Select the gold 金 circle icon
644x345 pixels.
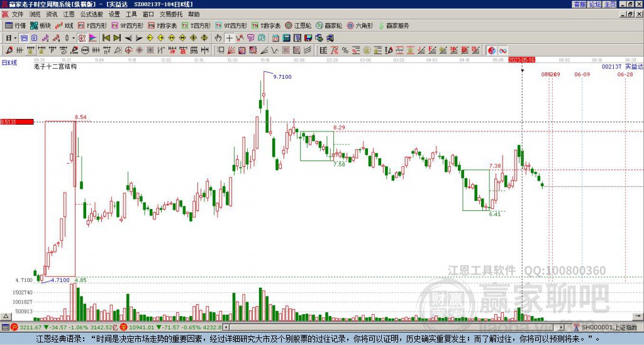(x=367, y=50)
